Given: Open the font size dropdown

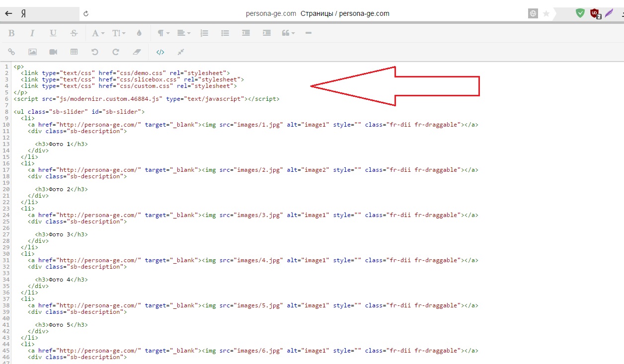Looking at the screenshot, I should (x=119, y=33).
